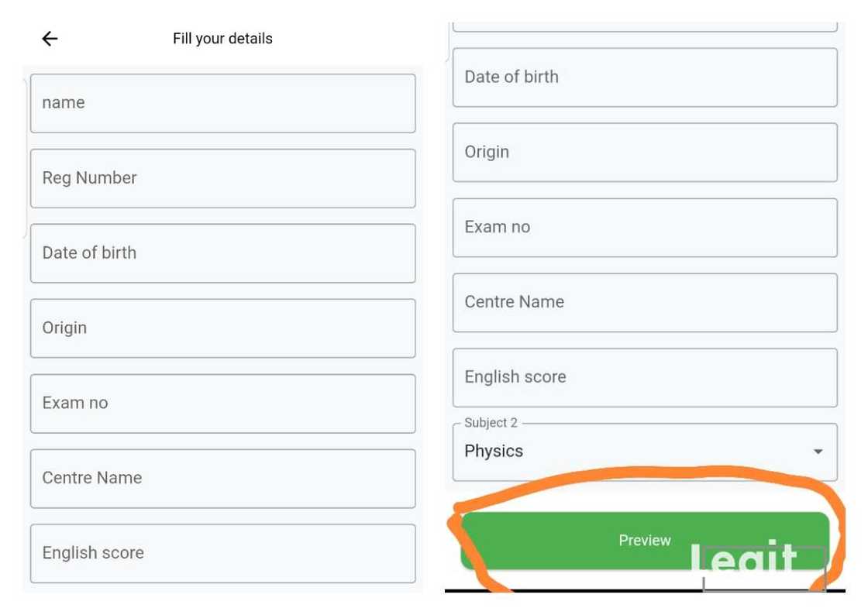
Task: Tap Centre Name field in right screen
Action: (x=645, y=303)
